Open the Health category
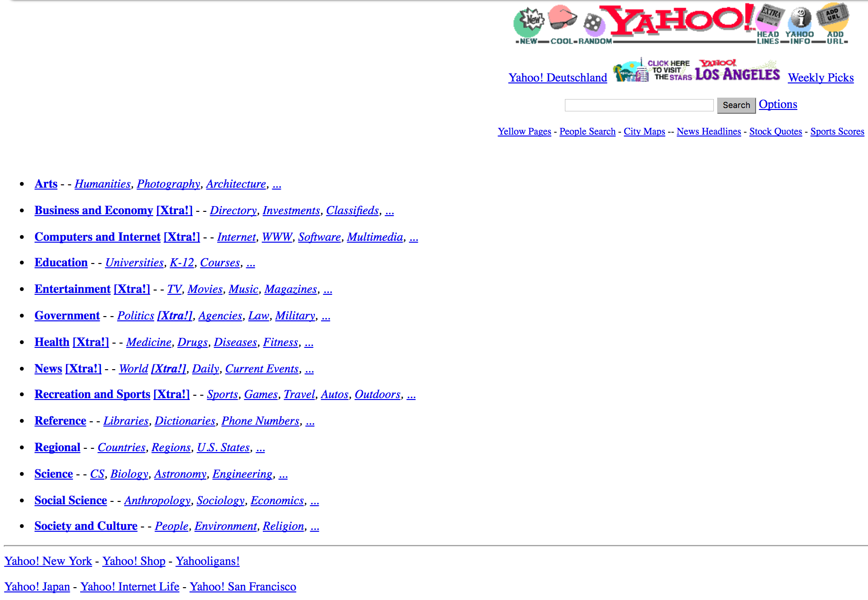The image size is (868, 600). 52,342
